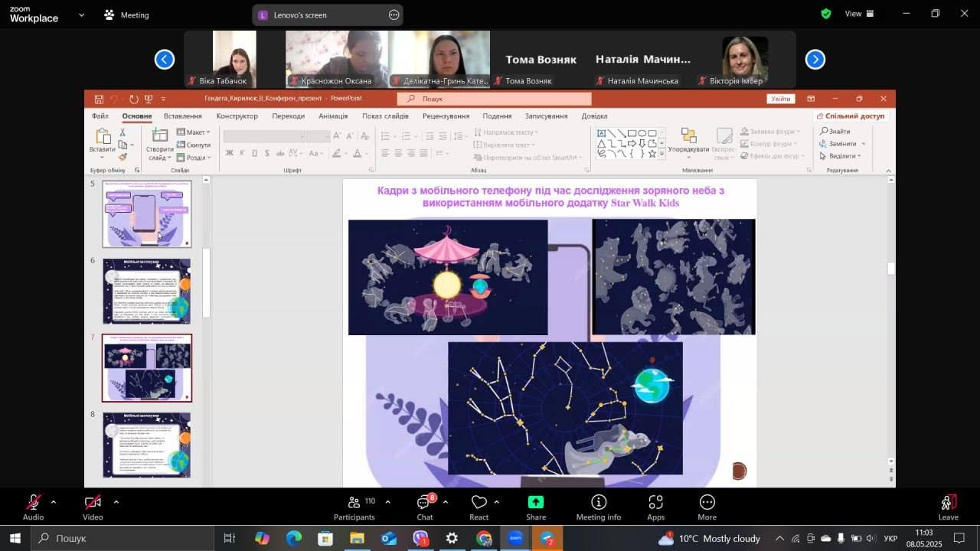Open Zoom Workplace dropdown chevron
Screen dimensions: 980x551
click(x=81, y=15)
